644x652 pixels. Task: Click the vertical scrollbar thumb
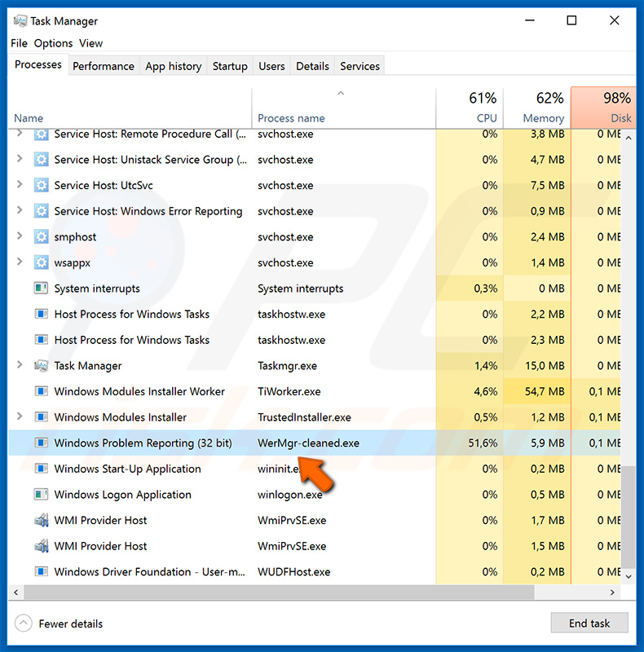(629, 517)
